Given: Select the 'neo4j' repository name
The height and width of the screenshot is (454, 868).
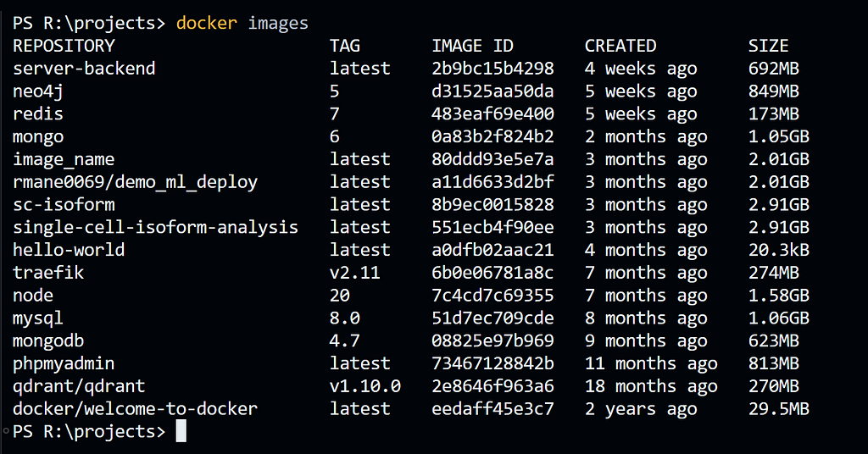Looking at the screenshot, I should tap(38, 91).
